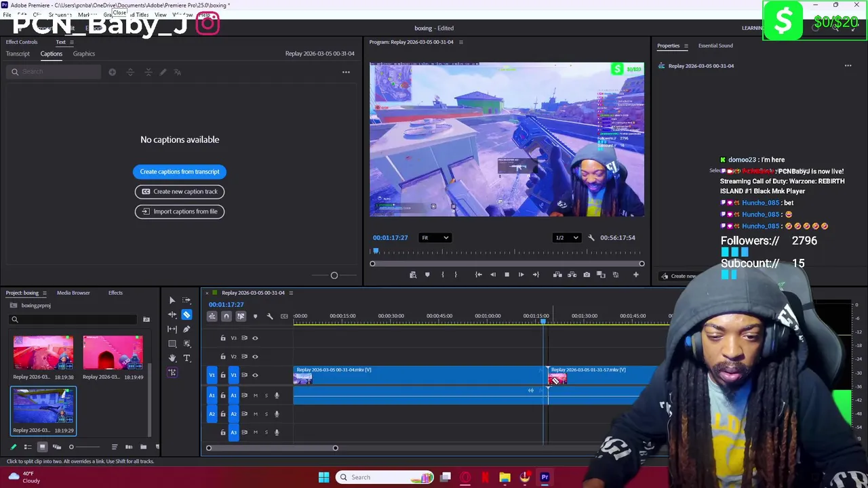This screenshot has height=488, width=868.
Task: Open Project boxing panel menu
Action: (45, 293)
